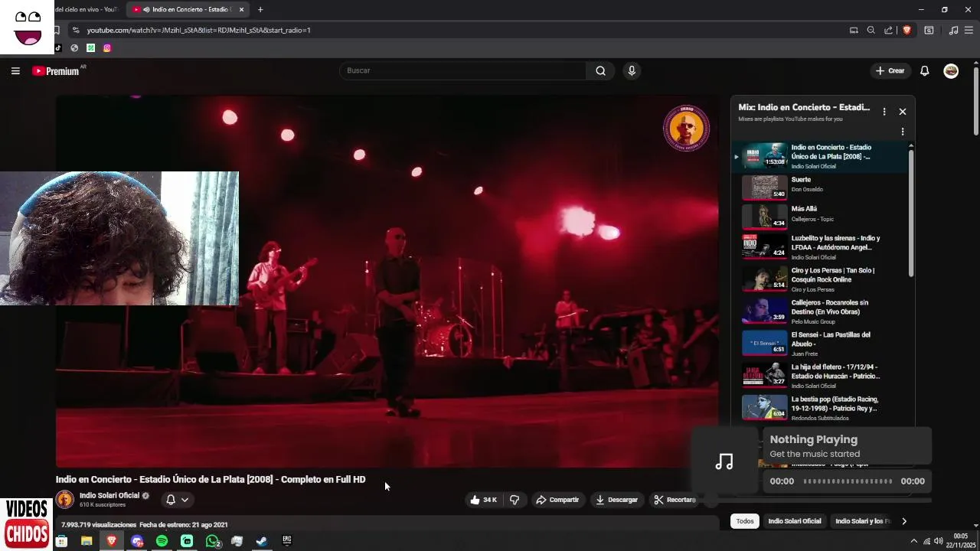Open the secondary playlist options menu below the header
This screenshot has width=980, height=551.
click(x=903, y=132)
